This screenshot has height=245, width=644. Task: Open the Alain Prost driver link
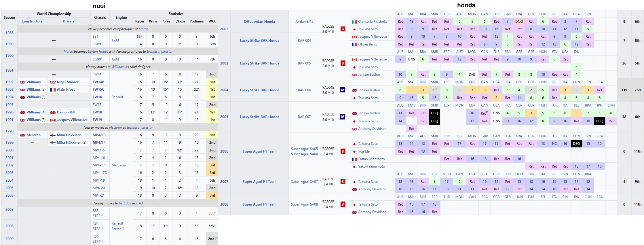pos(66,90)
